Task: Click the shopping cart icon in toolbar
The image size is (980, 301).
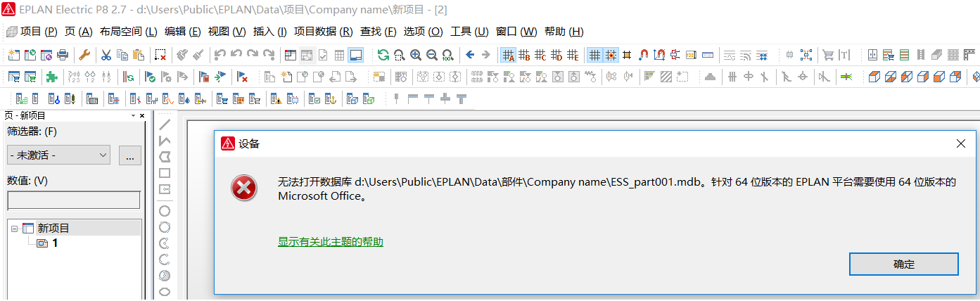Action: (x=828, y=55)
